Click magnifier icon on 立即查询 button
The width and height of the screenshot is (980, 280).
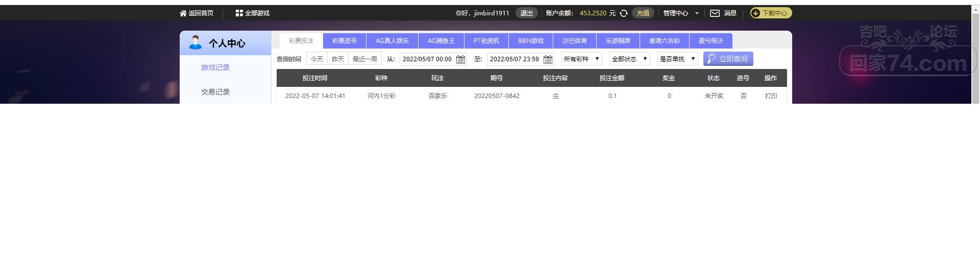click(x=711, y=59)
